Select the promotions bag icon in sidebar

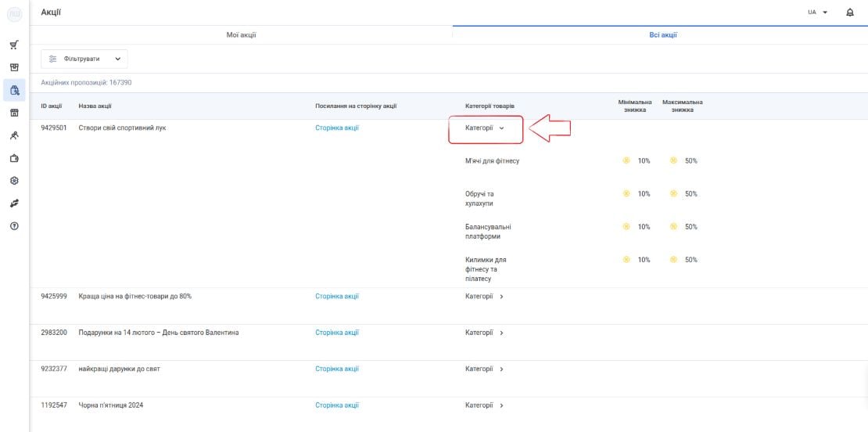pyautogui.click(x=14, y=90)
